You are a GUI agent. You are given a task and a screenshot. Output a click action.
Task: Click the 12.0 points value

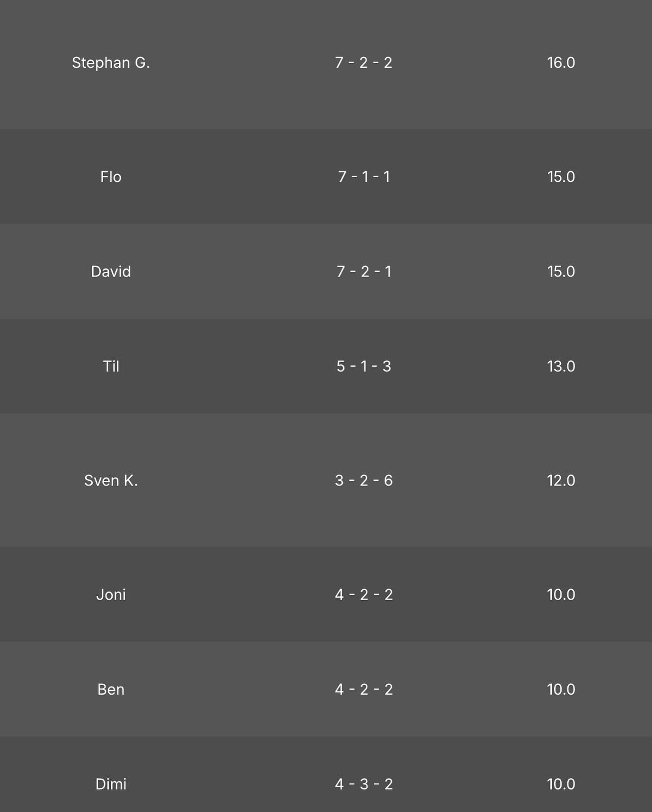coord(561,480)
